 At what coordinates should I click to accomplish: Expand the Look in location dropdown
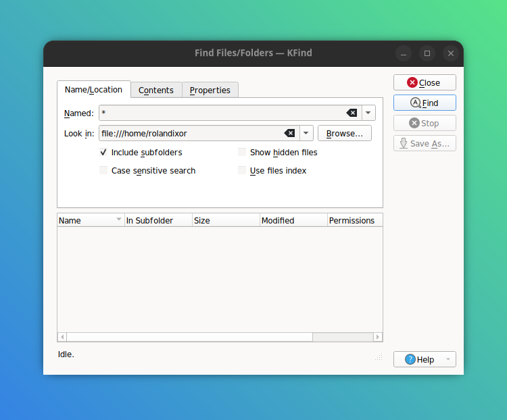(x=306, y=133)
